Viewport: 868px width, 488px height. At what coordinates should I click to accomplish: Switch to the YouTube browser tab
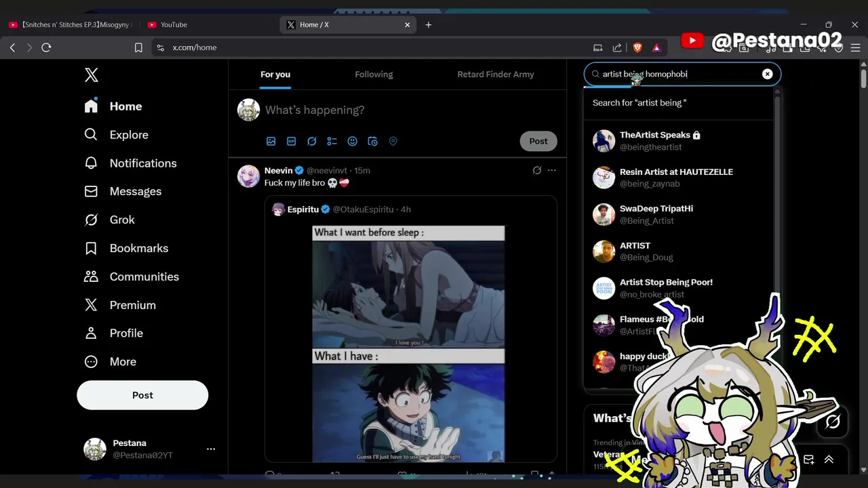point(208,24)
